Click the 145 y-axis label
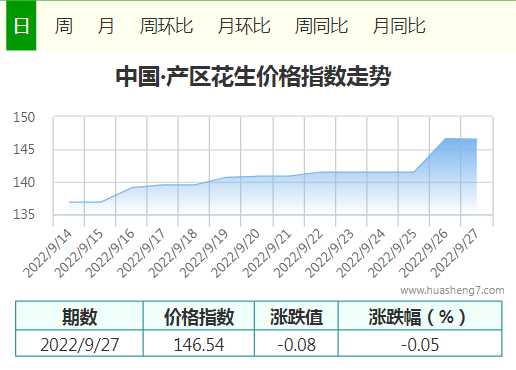 pyautogui.click(x=24, y=149)
